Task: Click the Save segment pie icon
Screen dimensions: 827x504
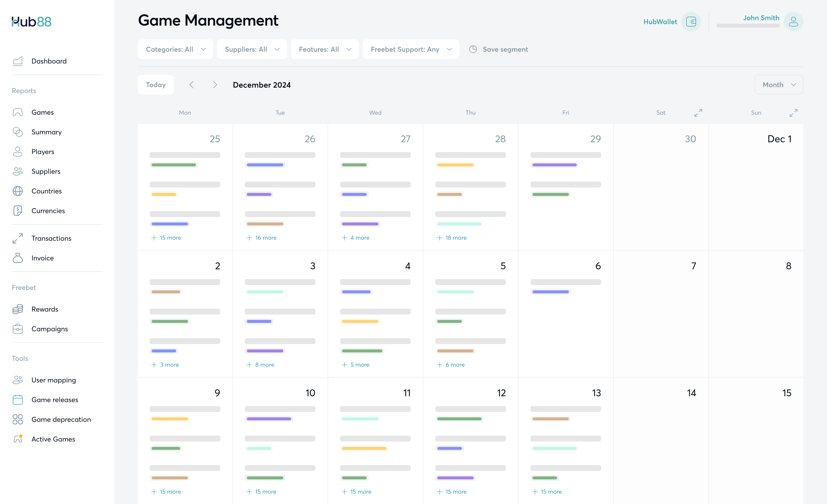Action: point(473,49)
